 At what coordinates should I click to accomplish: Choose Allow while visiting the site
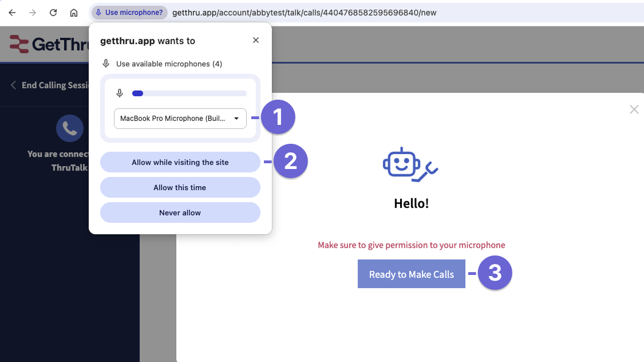180,162
